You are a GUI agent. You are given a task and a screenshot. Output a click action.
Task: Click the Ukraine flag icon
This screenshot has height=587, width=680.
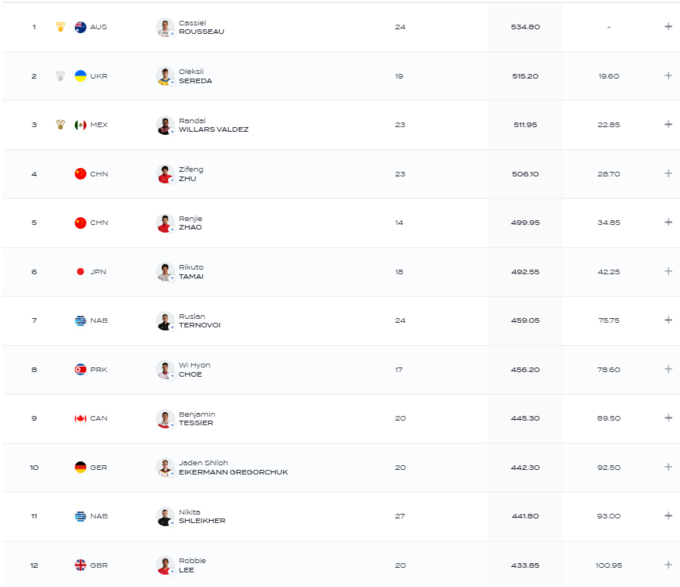pos(80,76)
